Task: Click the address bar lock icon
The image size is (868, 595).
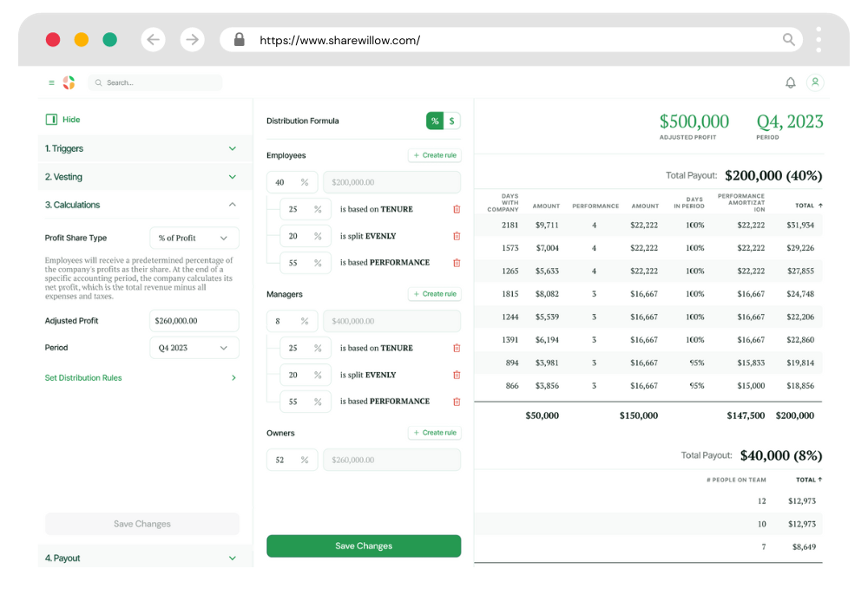Action: click(x=238, y=40)
